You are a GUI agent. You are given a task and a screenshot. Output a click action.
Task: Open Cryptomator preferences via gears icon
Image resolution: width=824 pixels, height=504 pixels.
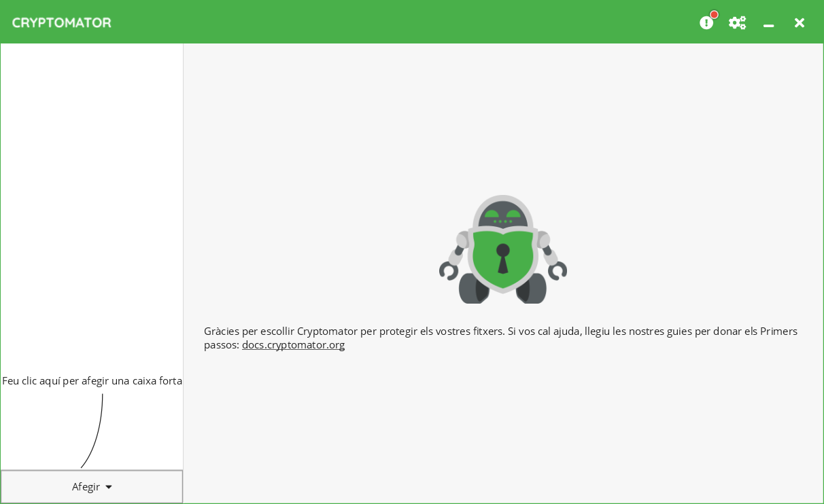click(x=737, y=22)
